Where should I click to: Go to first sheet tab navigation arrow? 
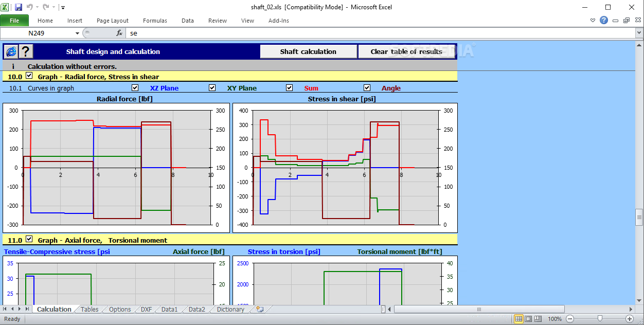5,309
